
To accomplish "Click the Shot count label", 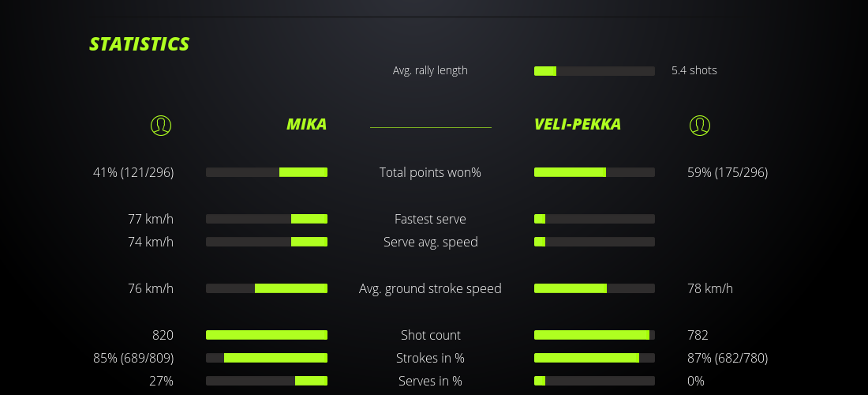I will (430, 335).
